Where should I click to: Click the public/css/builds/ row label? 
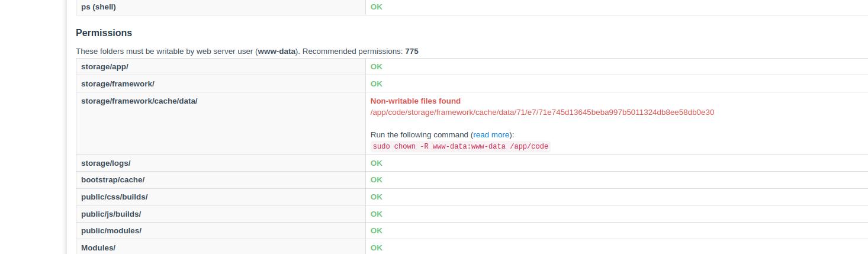click(114, 197)
